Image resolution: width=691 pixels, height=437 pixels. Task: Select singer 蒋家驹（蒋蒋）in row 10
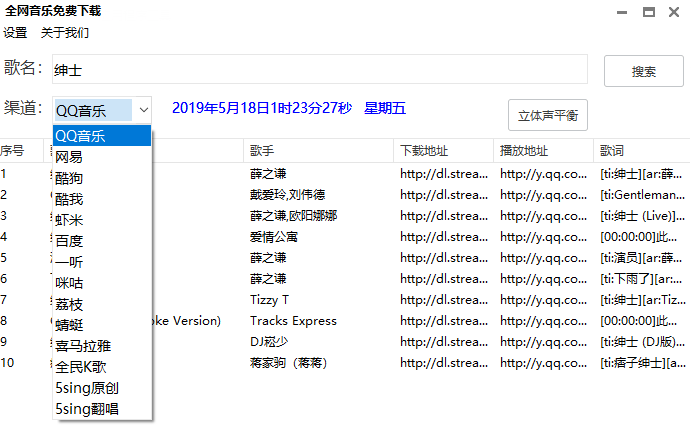point(289,363)
